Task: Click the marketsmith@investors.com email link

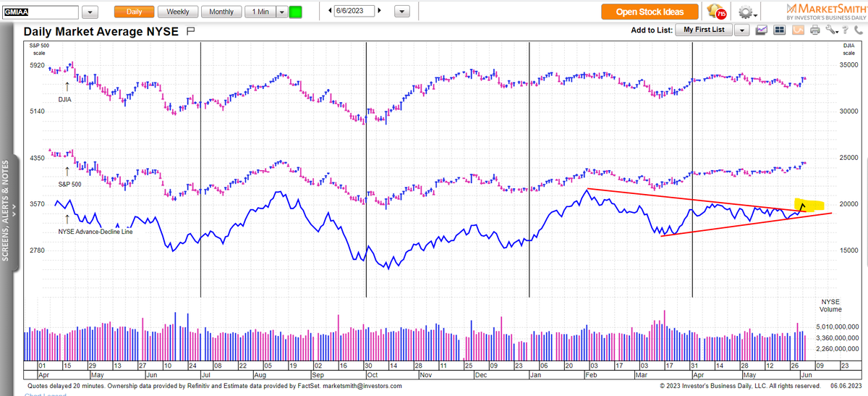Action: tap(362, 386)
